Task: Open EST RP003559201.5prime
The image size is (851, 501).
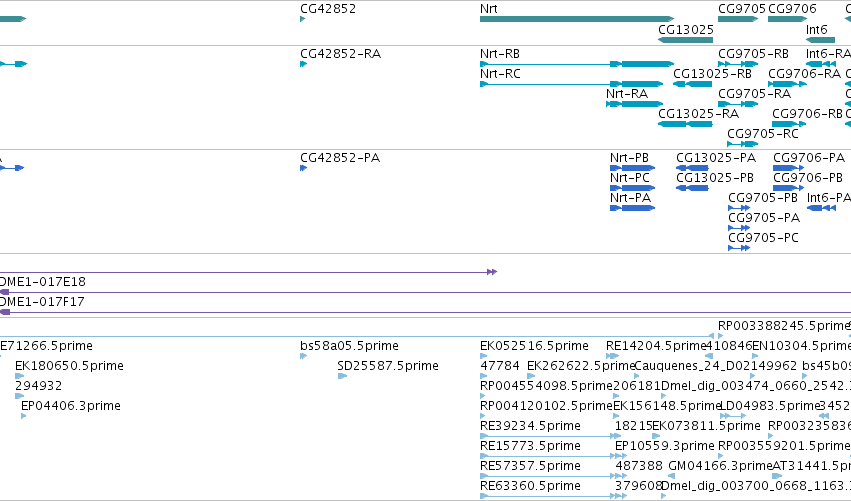Action: click(x=784, y=447)
